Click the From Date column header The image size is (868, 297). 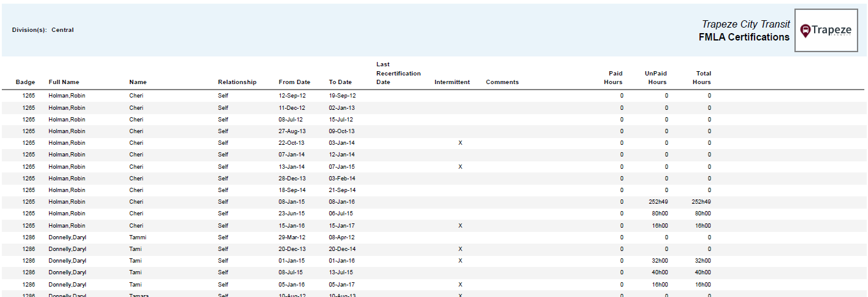294,82
